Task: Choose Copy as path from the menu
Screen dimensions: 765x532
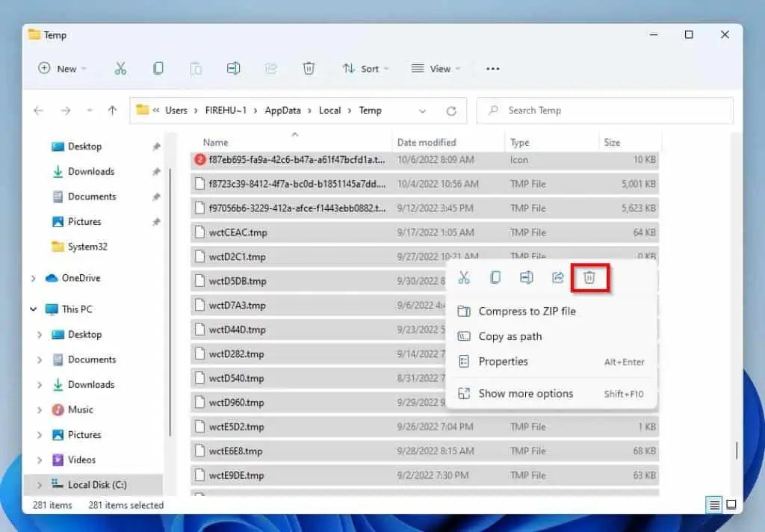Action: click(511, 336)
